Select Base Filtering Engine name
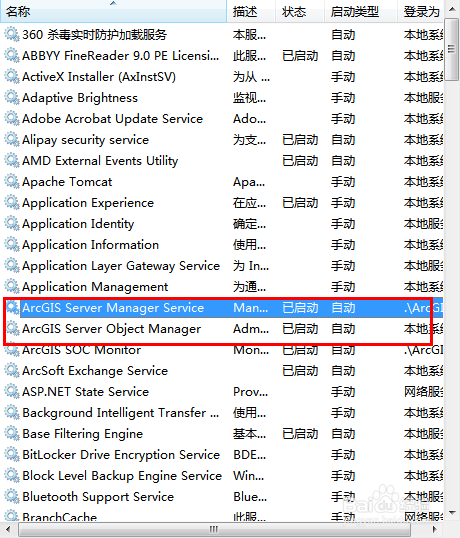This screenshot has height=538, width=460. (82, 434)
